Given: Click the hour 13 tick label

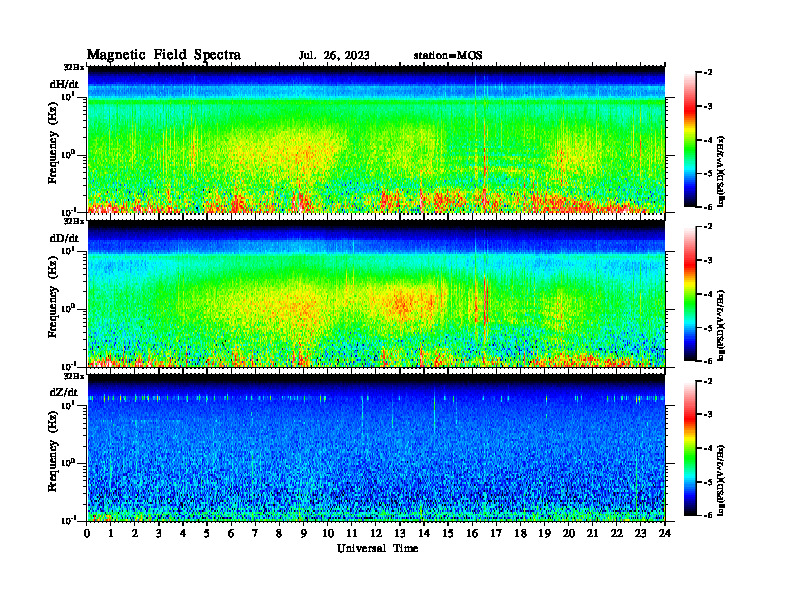Looking at the screenshot, I should [400, 533].
